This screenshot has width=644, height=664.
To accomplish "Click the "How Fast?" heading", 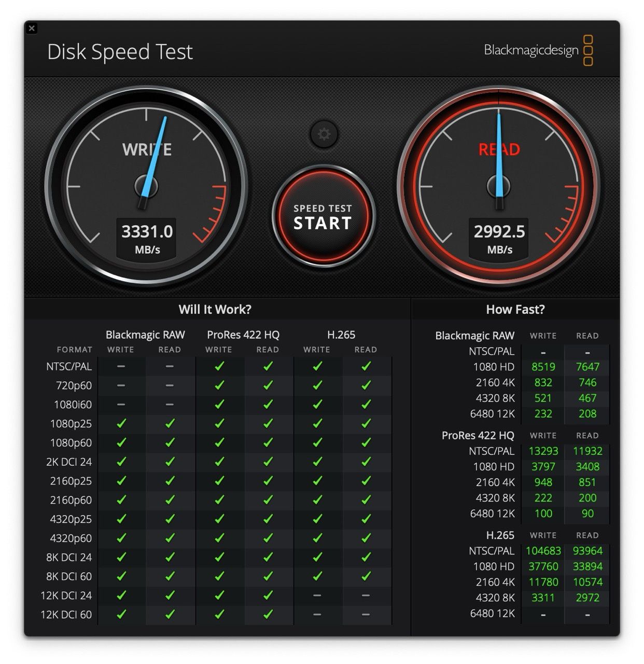I will point(515,310).
